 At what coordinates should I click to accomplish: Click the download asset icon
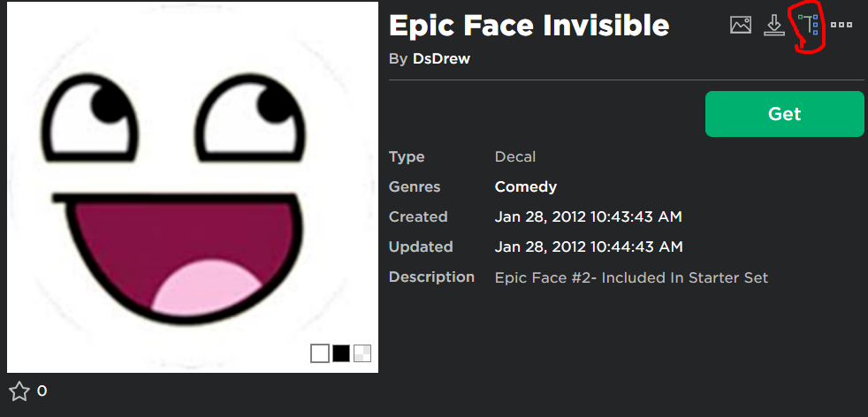pyautogui.click(x=774, y=25)
